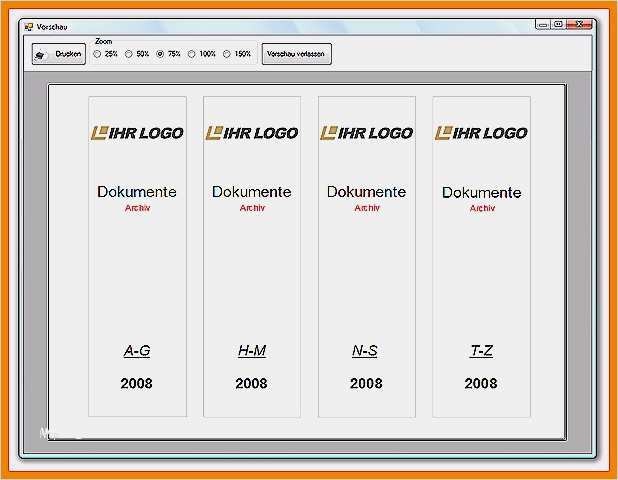Click the A-G label text
The width and height of the screenshot is (618, 480).
[137, 351]
